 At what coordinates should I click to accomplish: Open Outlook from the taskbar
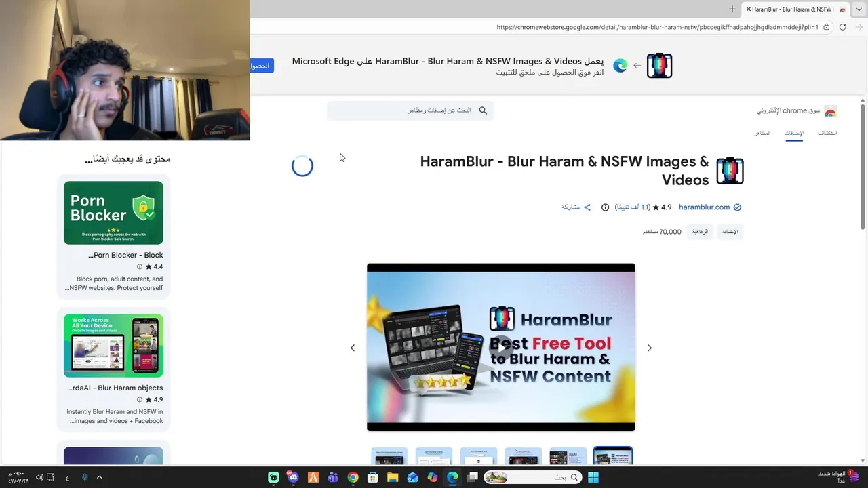[412, 477]
